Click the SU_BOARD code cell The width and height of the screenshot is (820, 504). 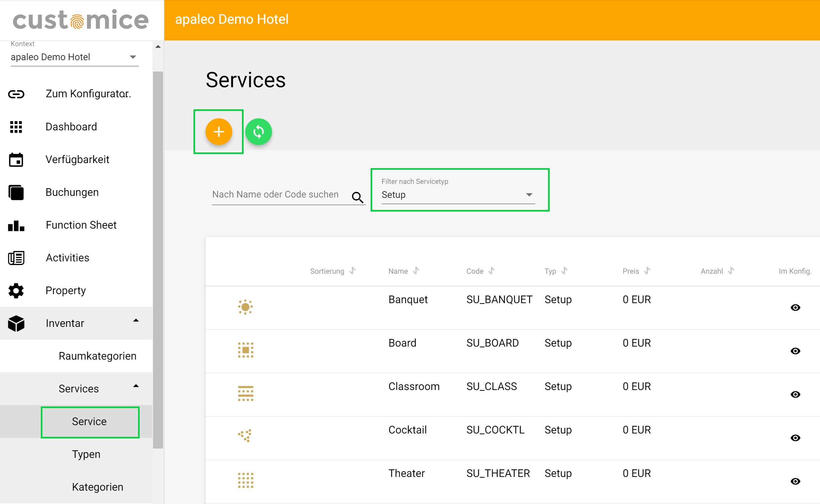[493, 343]
